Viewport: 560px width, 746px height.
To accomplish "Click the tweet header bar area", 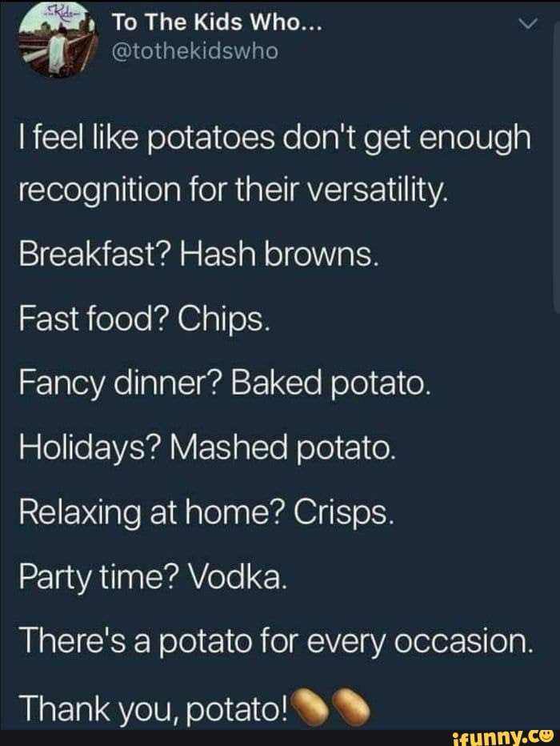I will pos(280,40).
